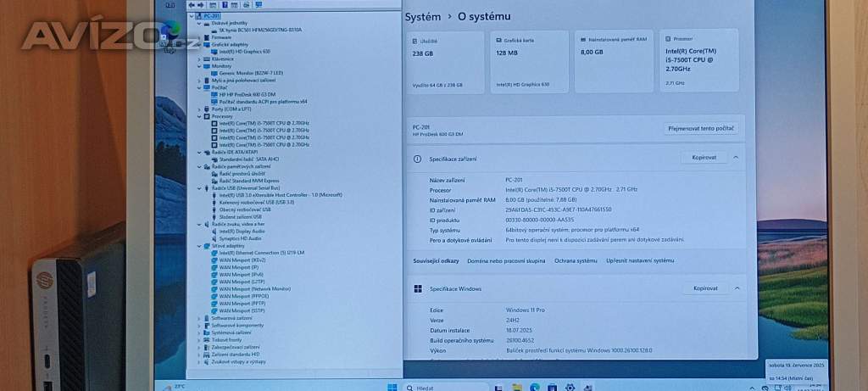Open Help via the blue question mark icon
Screen dimensions: 868x391
[x=225, y=5]
